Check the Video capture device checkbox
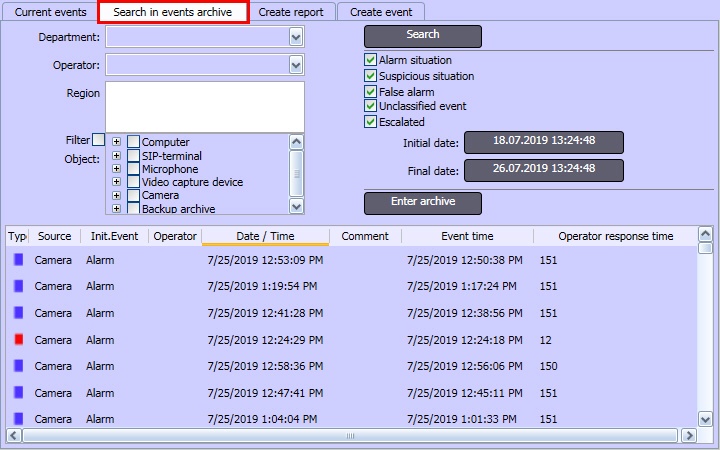This screenshot has height=450, width=720. [133, 182]
